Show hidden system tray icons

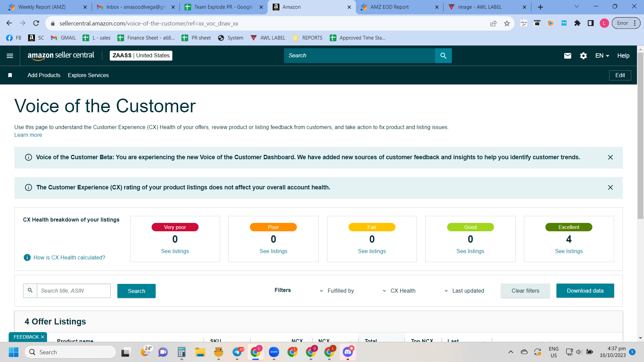pos(511,352)
